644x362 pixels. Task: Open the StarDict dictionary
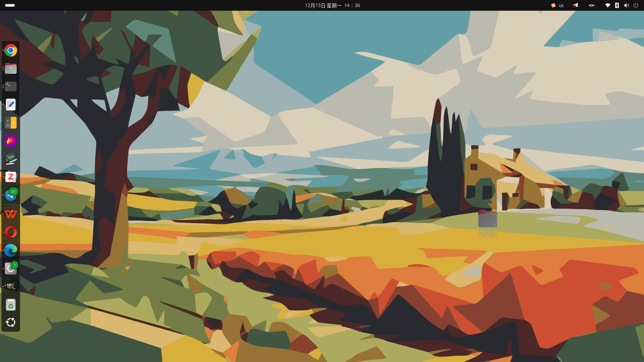(x=11, y=159)
